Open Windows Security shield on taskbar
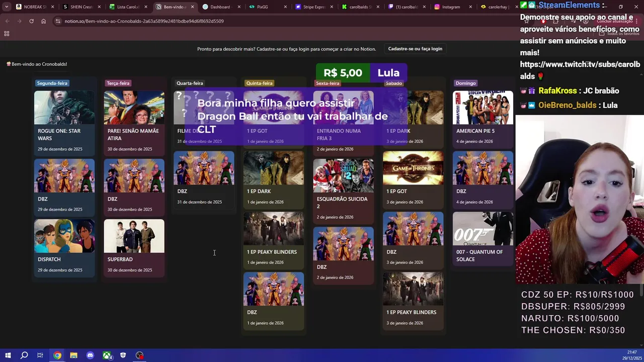The height and width of the screenshot is (362, 644). (x=123, y=355)
